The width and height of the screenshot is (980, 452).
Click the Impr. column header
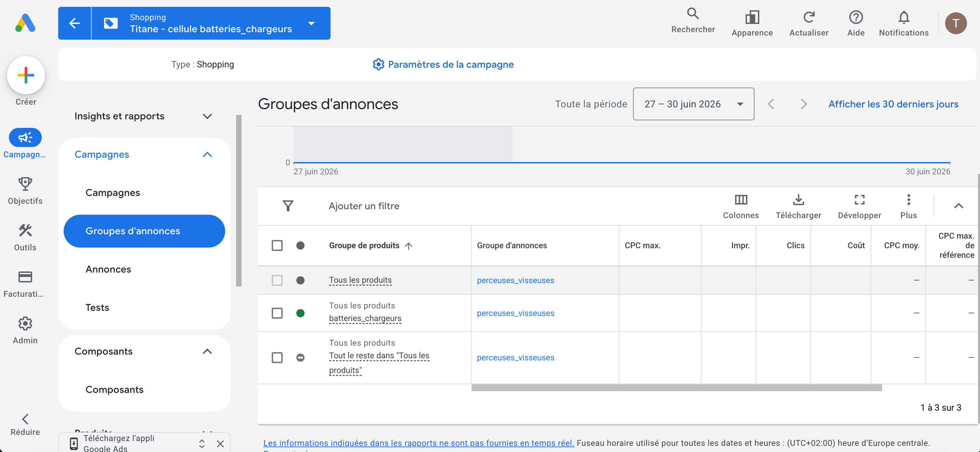tap(740, 245)
